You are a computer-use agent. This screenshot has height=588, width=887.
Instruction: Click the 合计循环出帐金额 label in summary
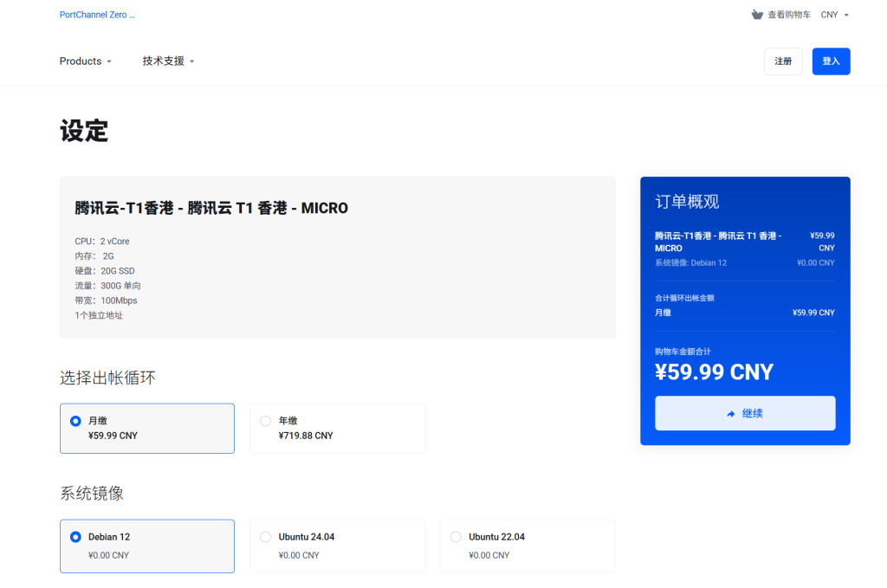coord(684,298)
